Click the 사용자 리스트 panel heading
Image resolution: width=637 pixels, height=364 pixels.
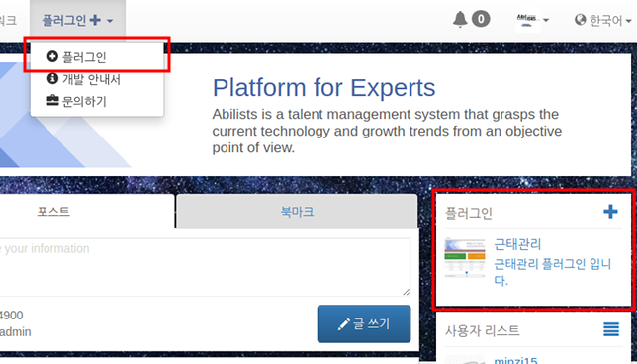(x=483, y=330)
